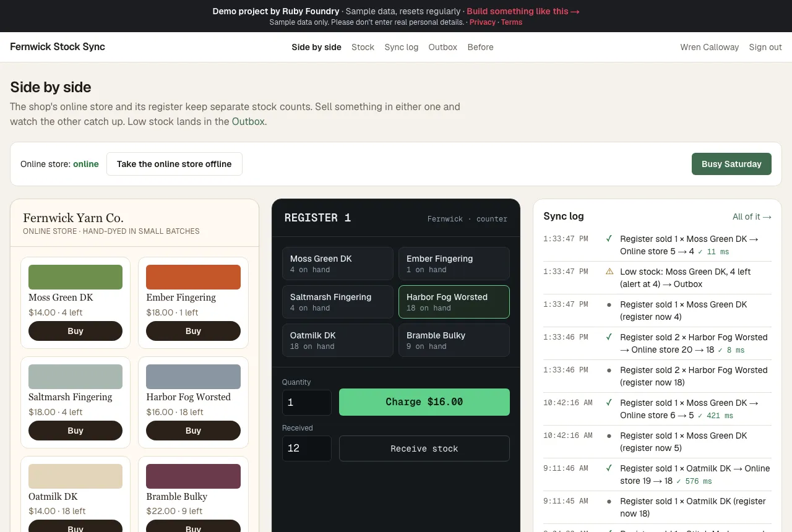The image size is (792, 532).
Task: Click the Received input field
Action: (307, 448)
